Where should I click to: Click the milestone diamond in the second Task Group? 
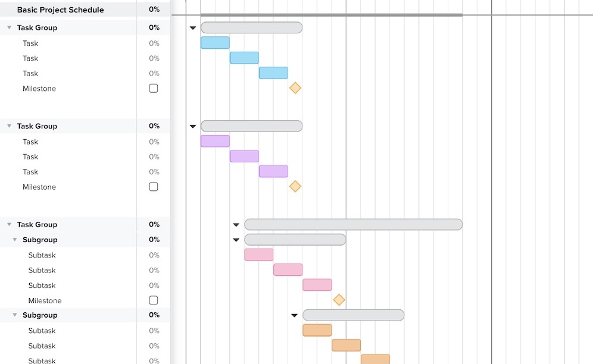[x=295, y=186]
